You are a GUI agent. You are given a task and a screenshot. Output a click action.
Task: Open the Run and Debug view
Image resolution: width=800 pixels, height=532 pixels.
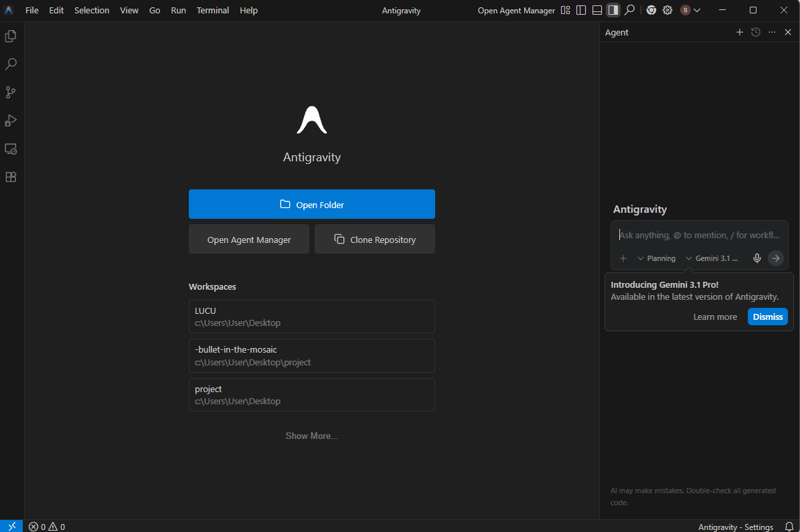[11, 120]
